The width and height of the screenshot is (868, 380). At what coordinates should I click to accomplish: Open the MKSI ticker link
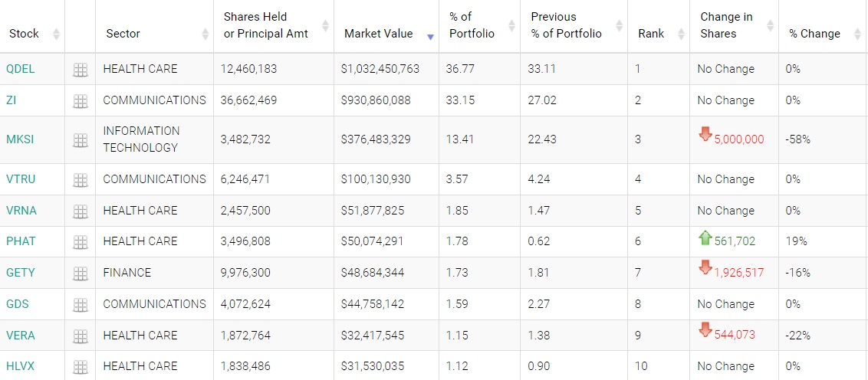coord(20,139)
